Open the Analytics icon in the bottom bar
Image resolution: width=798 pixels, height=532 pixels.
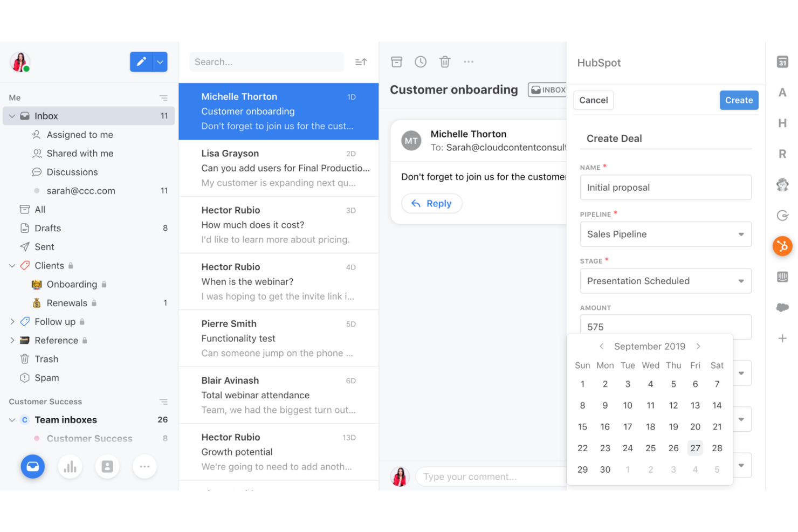(x=70, y=466)
